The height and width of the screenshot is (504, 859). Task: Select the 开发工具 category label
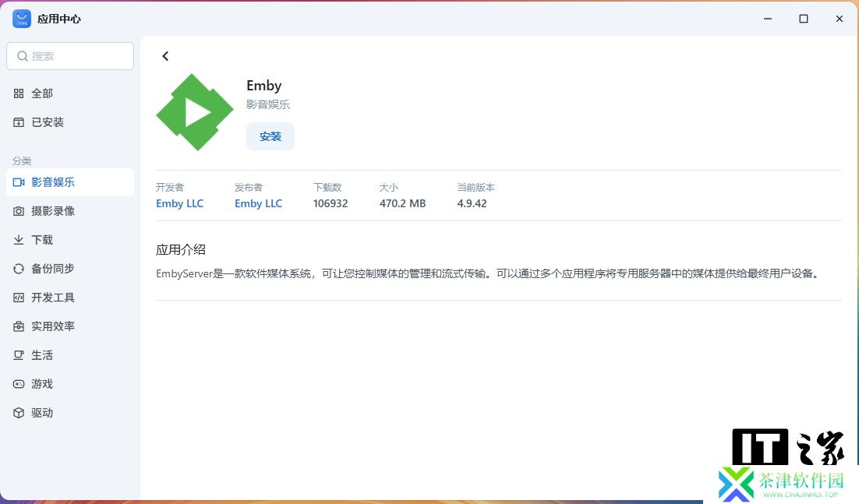coord(53,298)
